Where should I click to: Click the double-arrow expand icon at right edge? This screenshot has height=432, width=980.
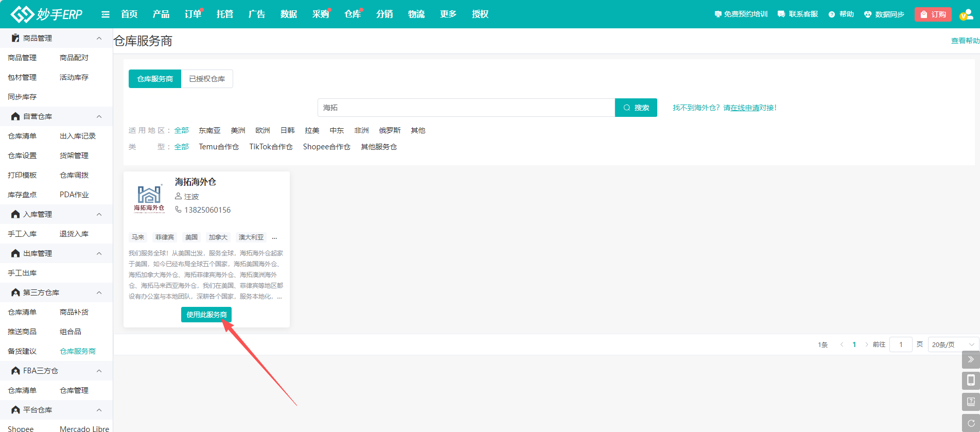click(971, 359)
